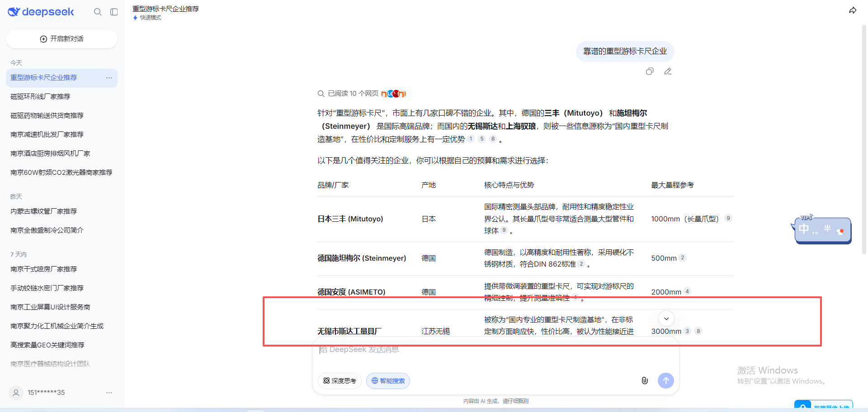Open citation 3 next to 3000mm

[x=687, y=331]
